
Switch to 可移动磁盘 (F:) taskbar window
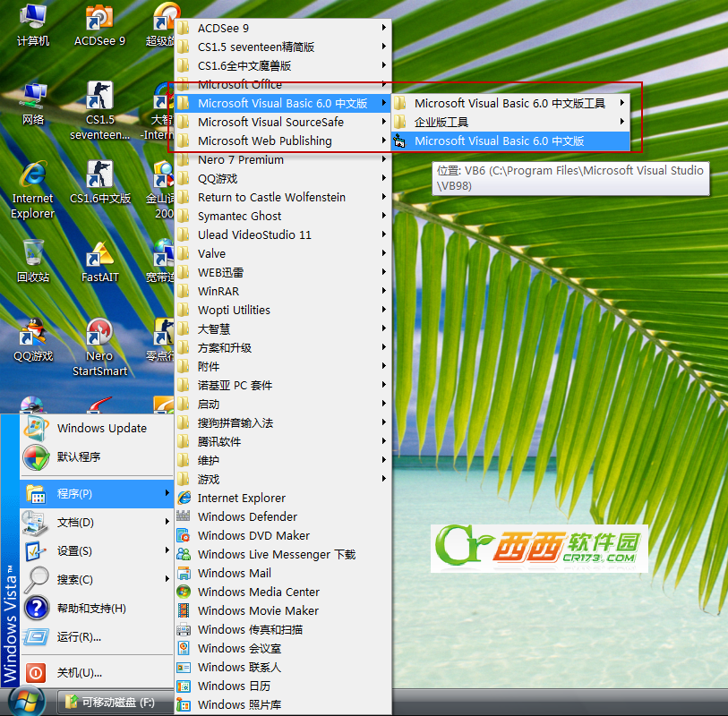click(116, 702)
